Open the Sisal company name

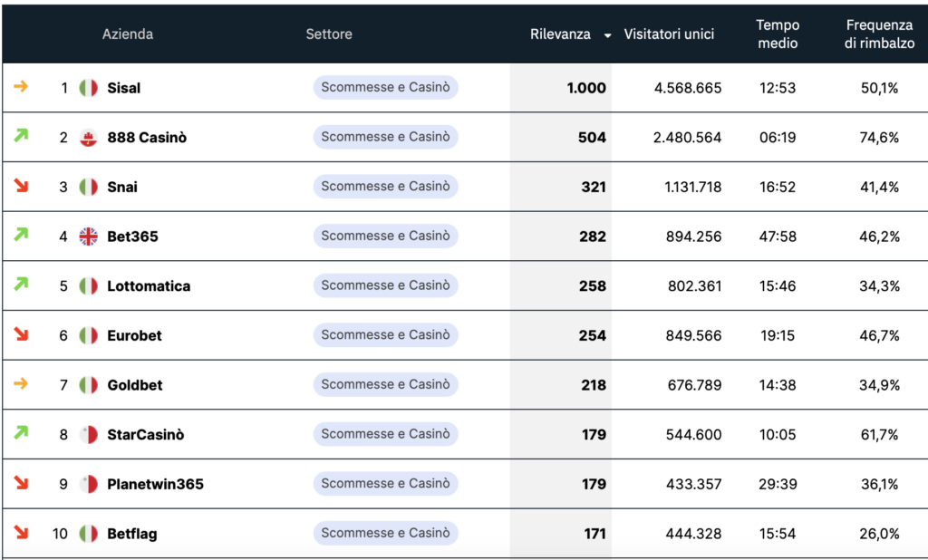pyautogui.click(x=123, y=88)
